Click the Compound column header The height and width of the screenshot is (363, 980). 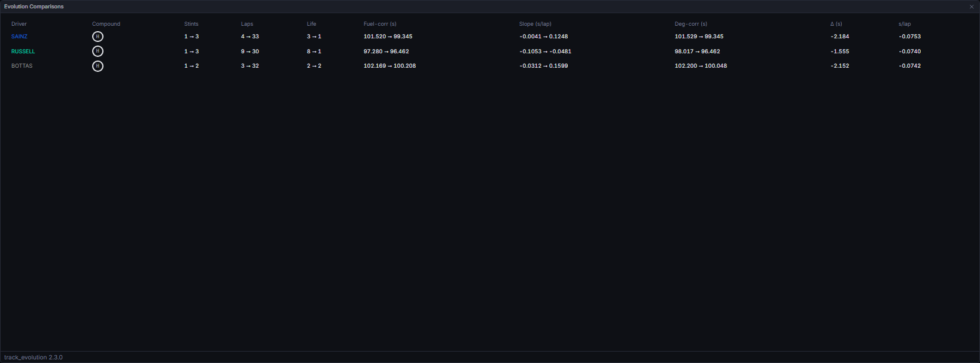106,24
